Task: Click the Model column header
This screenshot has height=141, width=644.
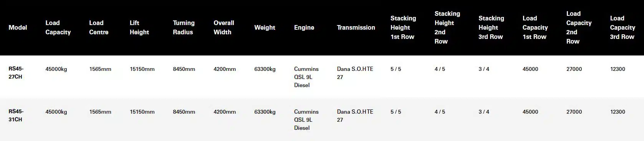Action: 18,27
